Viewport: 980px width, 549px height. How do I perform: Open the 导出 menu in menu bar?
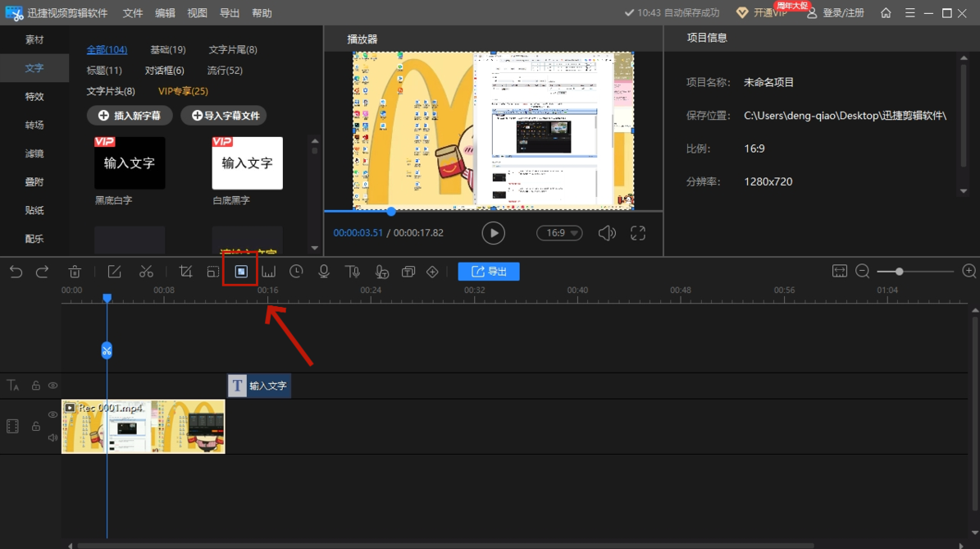(230, 13)
